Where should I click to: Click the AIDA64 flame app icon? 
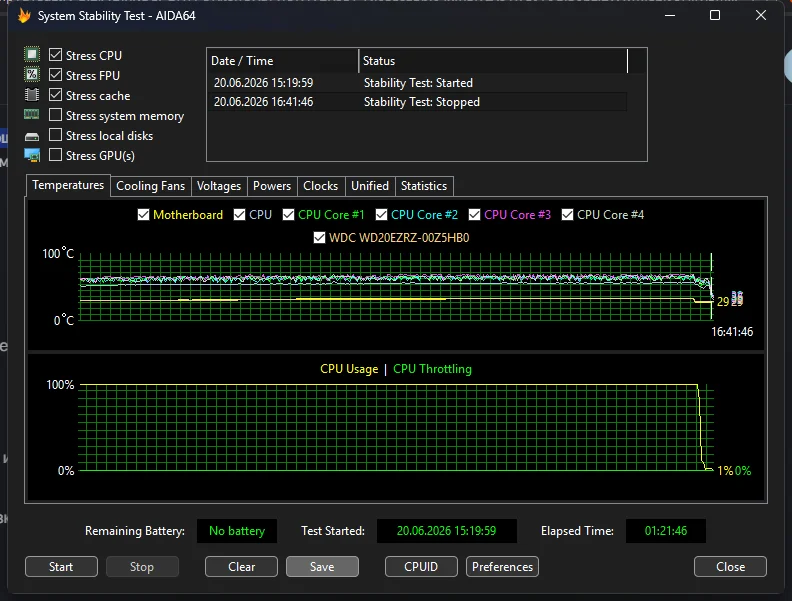click(24, 16)
